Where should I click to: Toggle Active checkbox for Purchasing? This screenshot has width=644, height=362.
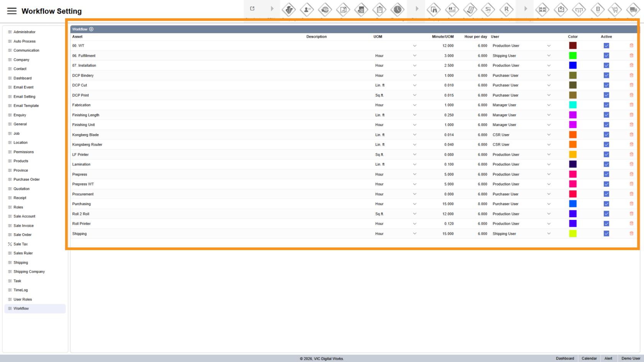pos(606,204)
